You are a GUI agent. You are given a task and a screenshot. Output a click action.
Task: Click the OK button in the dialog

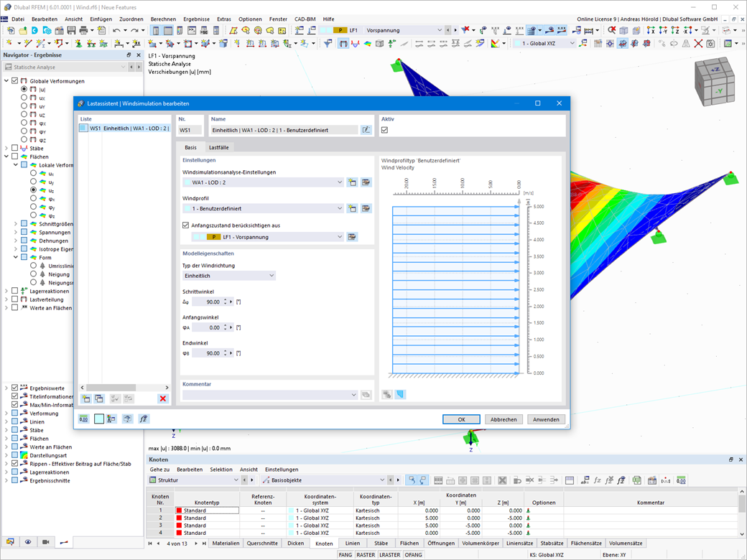(460, 419)
